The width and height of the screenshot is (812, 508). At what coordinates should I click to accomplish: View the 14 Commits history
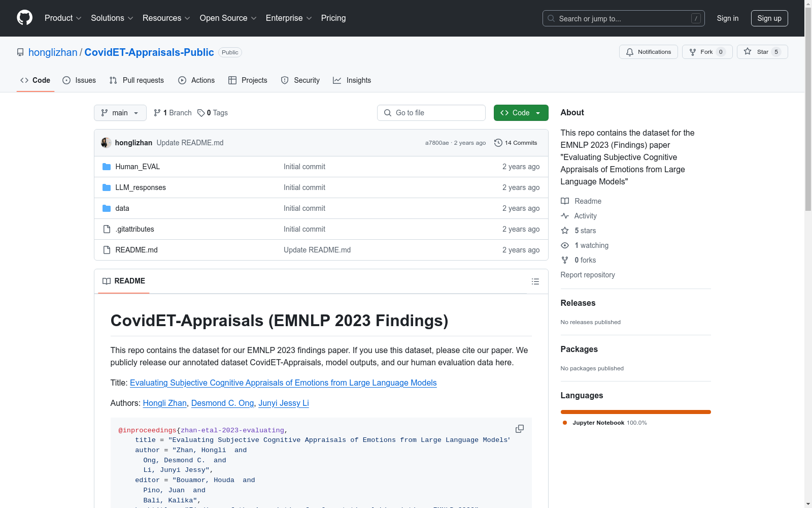(516, 143)
